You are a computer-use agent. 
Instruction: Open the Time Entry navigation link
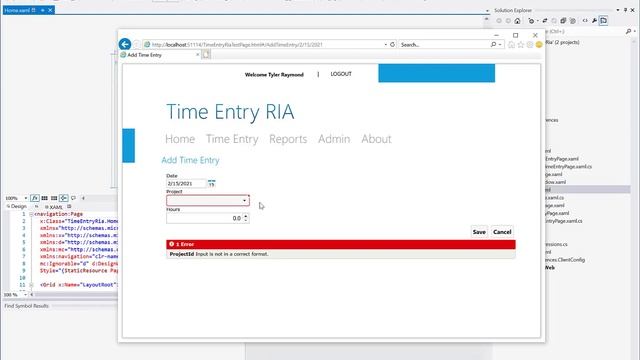click(232, 139)
